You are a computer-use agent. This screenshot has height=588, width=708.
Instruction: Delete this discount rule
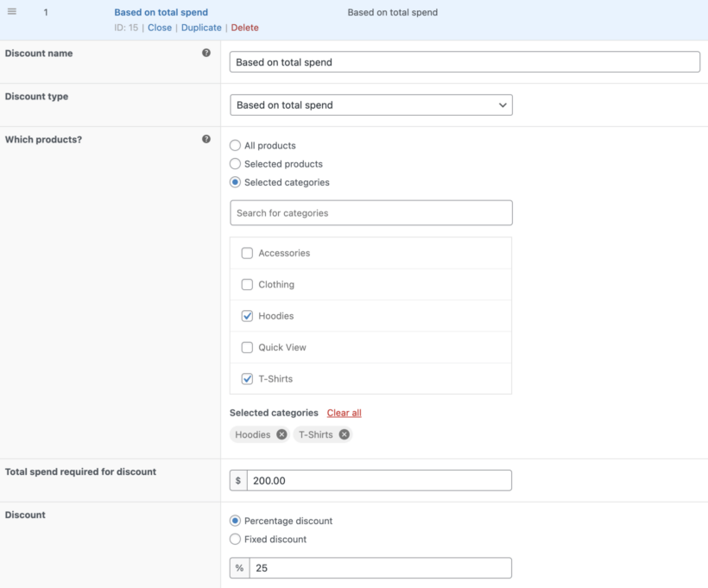click(244, 27)
